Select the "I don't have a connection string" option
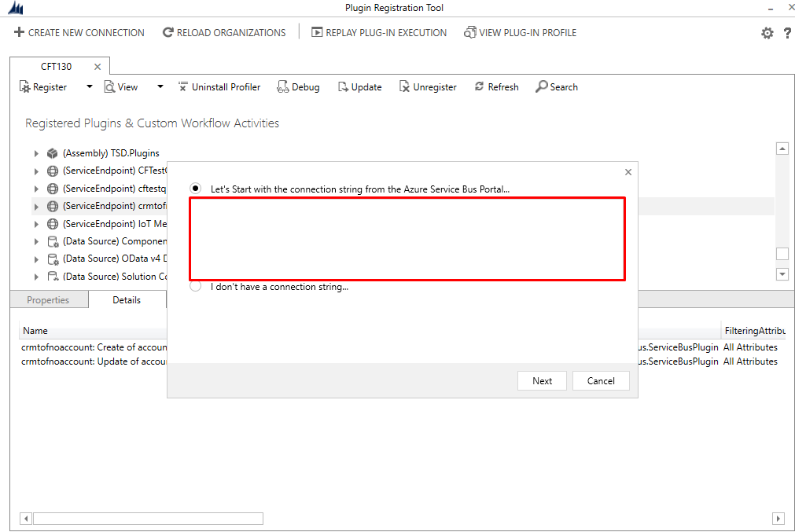The image size is (795, 532). [x=196, y=286]
